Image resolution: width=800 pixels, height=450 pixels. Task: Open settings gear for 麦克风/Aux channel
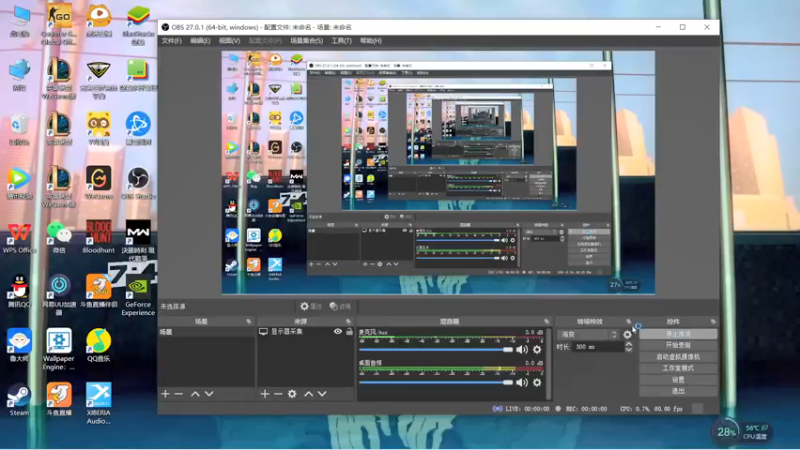(x=537, y=349)
